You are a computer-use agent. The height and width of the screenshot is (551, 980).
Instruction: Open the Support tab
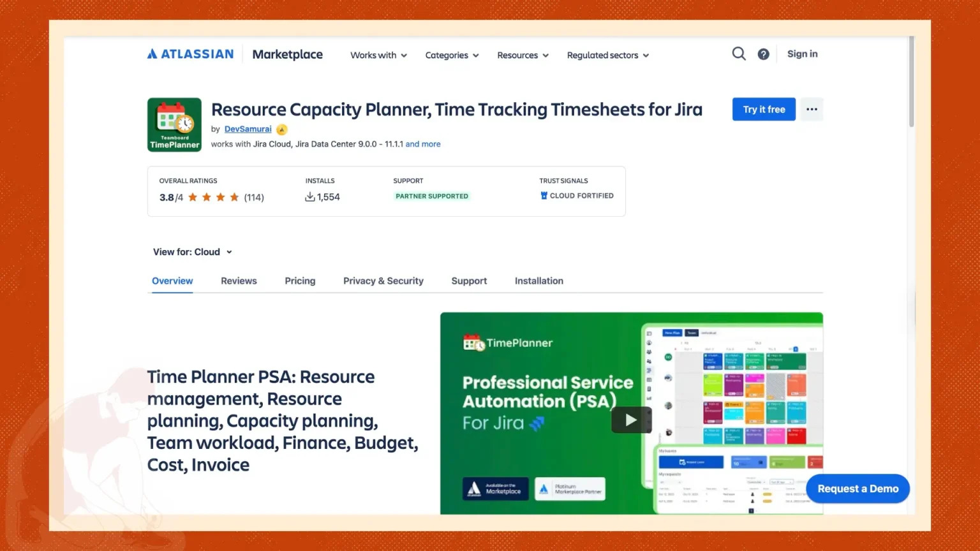point(469,281)
